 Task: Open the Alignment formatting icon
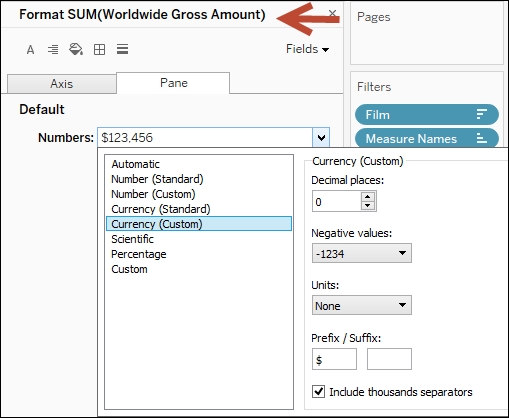click(53, 50)
